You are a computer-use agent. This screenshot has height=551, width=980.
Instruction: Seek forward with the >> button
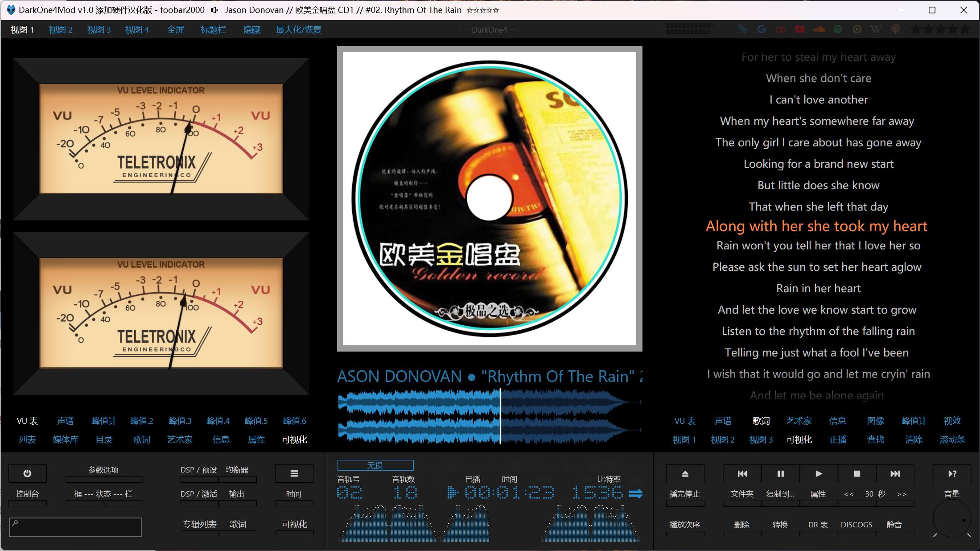[902, 494]
